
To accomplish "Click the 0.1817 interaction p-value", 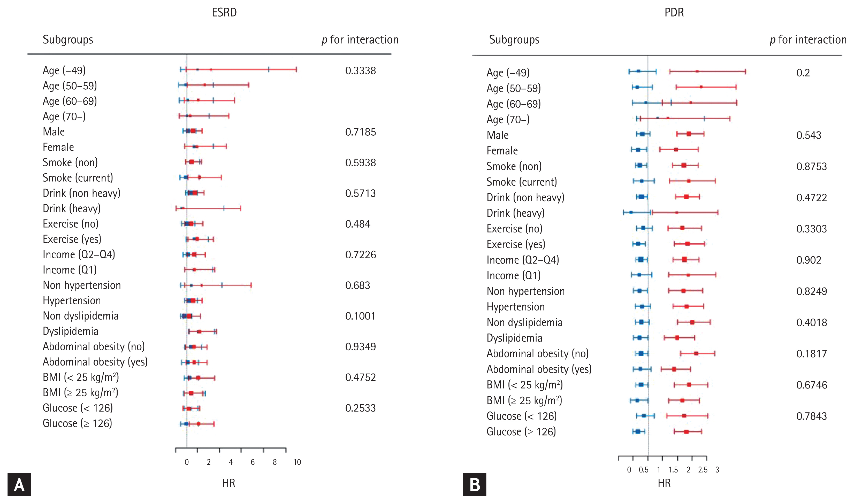I will [812, 354].
